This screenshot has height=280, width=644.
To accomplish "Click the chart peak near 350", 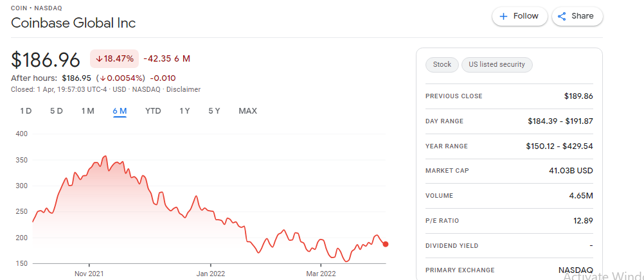I will click(106, 156).
